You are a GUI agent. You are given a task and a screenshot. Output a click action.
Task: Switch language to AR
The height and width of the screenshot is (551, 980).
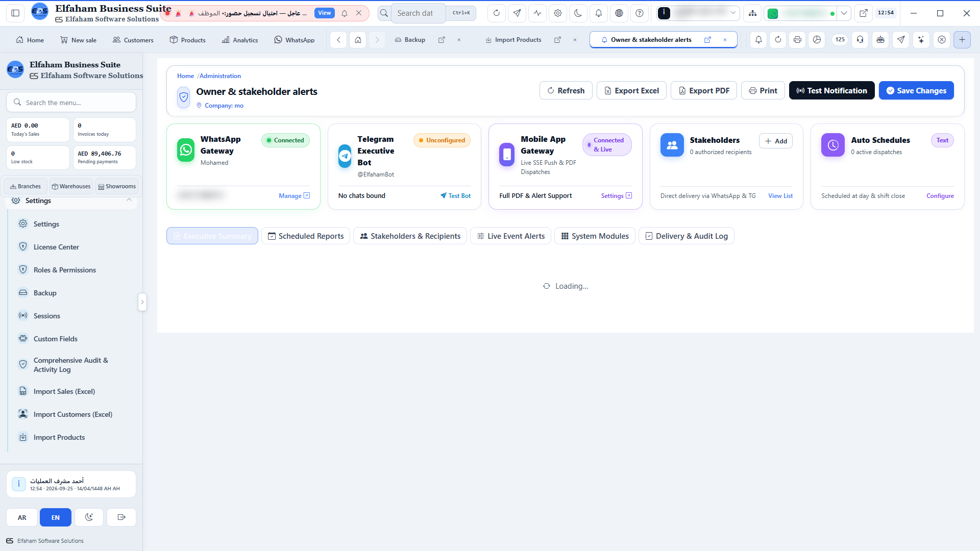pyautogui.click(x=22, y=517)
